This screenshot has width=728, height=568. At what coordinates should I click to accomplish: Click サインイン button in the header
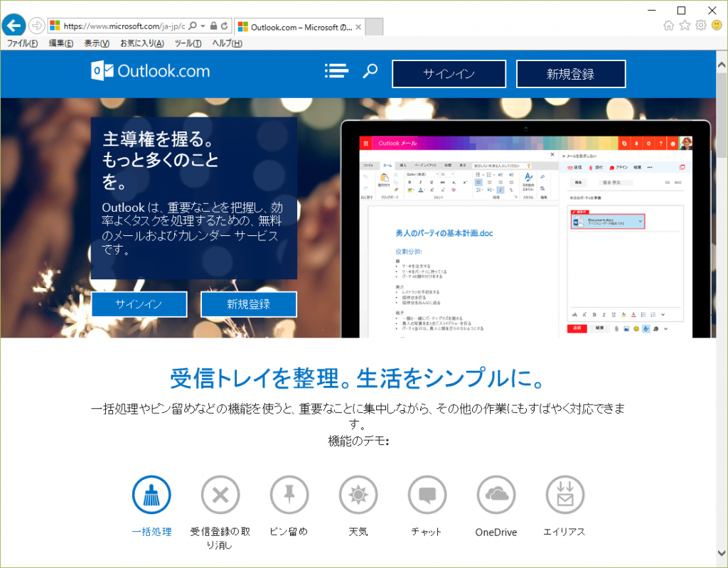(449, 74)
